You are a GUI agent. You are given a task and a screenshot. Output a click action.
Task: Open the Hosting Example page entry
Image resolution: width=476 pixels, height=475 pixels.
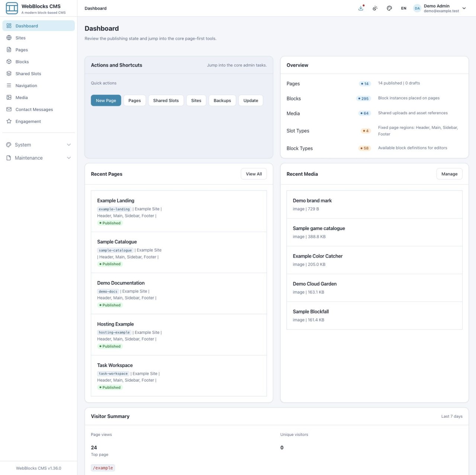[x=179, y=335]
